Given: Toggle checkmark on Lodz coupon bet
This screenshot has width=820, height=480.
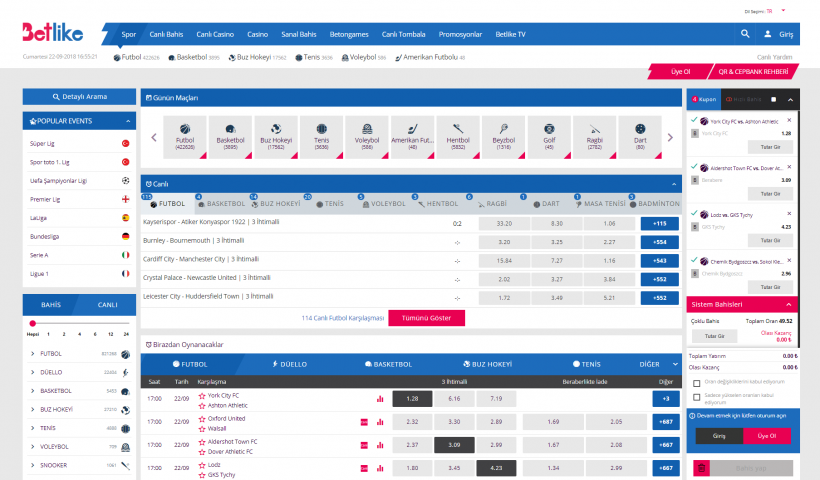Looking at the screenshot, I should click(694, 213).
